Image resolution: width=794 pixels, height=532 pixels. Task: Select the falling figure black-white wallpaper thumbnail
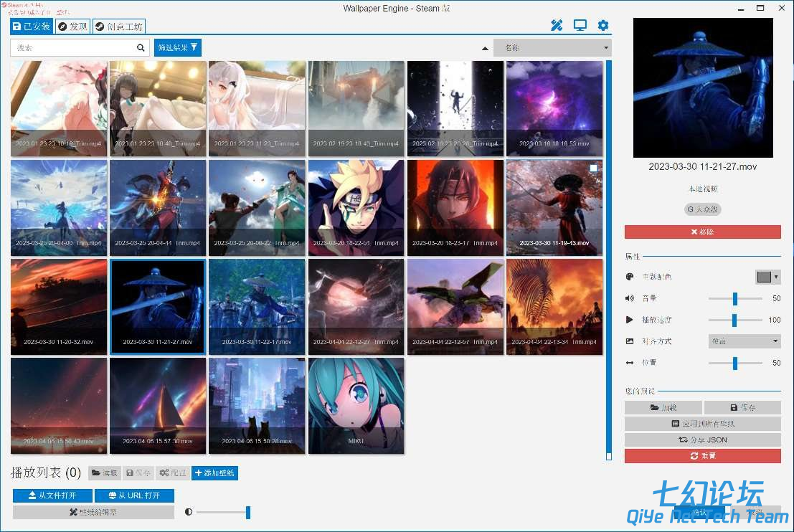pos(455,108)
